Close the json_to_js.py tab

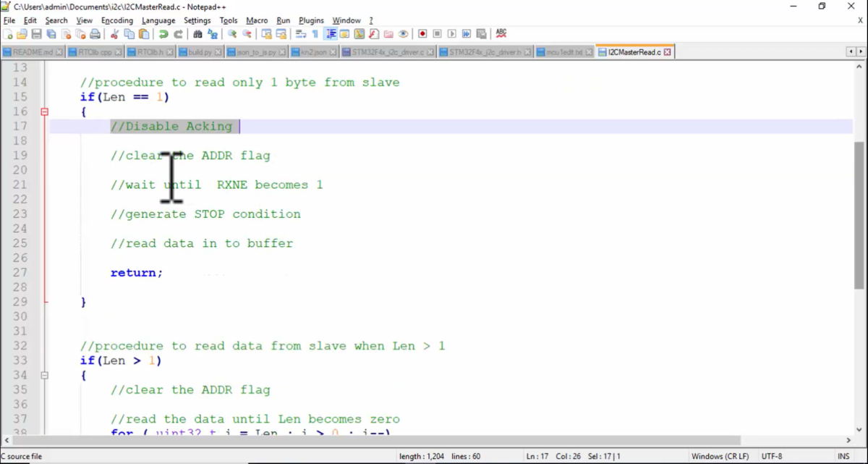[x=283, y=52]
